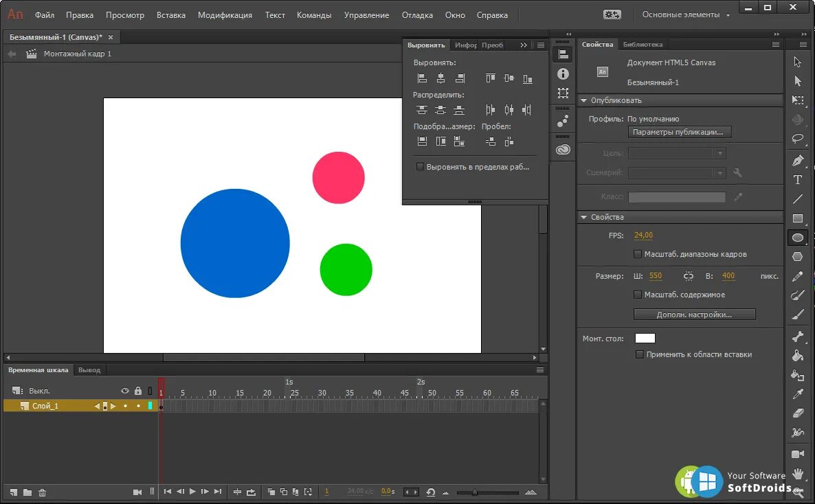The image size is (815, 504).
Task: Enable 'Выровнять в пределах раб...' checkbox
Action: coord(420,167)
